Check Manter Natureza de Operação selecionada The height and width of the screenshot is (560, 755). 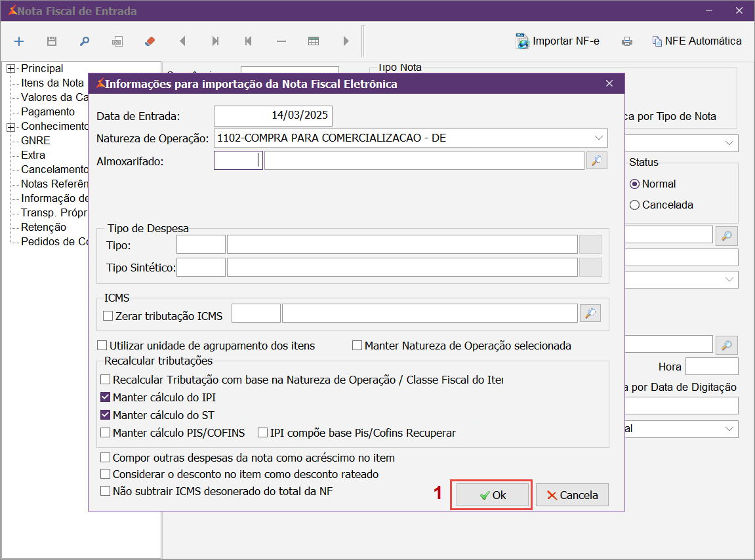click(x=357, y=346)
